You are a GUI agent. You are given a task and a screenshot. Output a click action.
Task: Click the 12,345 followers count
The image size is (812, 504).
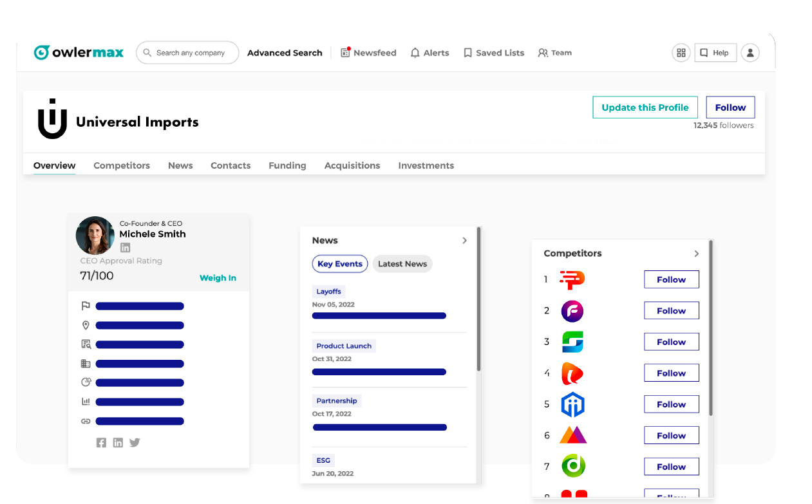click(x=724, y=126)
